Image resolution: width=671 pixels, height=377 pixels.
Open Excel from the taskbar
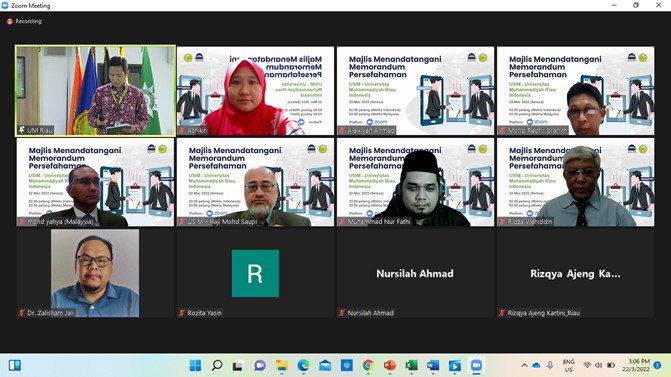411,365
